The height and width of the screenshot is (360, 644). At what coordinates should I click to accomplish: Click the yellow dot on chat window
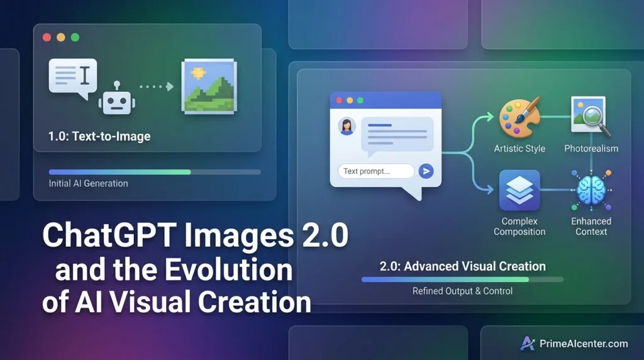[350, 100]
